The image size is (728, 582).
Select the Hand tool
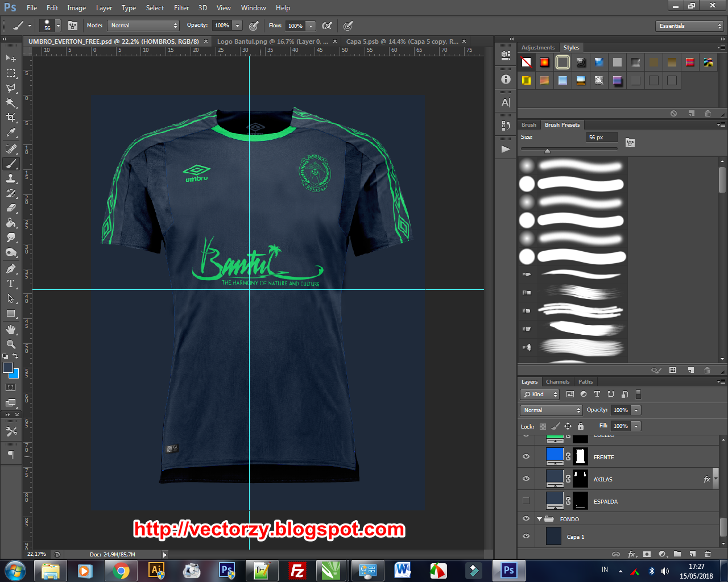click(x=11, y=330)
